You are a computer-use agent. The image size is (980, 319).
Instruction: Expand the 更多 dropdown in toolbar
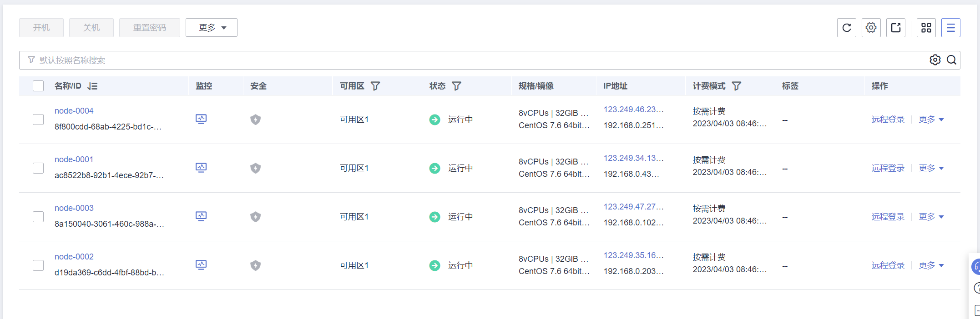pos(212,28)
